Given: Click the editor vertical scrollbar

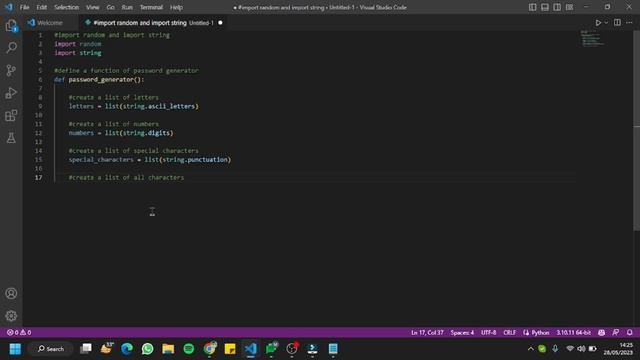Looking at the screenshot, I should coord(636,131).
